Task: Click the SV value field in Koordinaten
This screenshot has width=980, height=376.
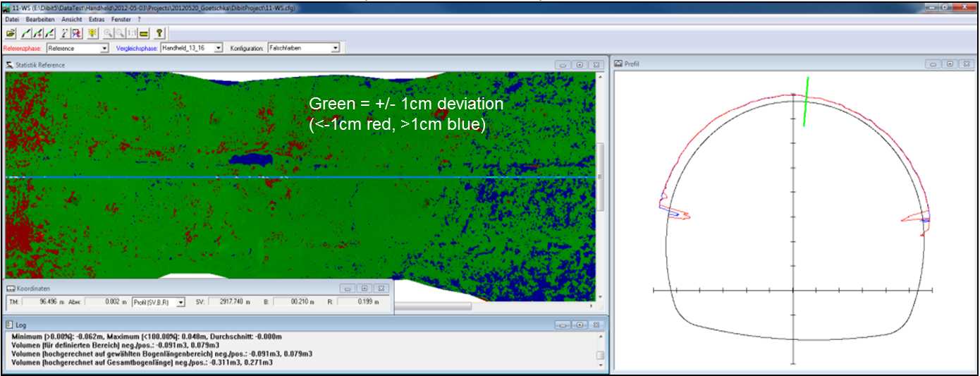Action: pyautogui.click(x=230, y=302)
